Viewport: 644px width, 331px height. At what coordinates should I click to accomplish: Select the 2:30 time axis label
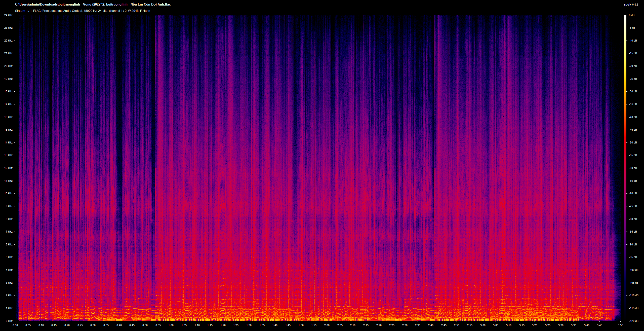(405, 325)
